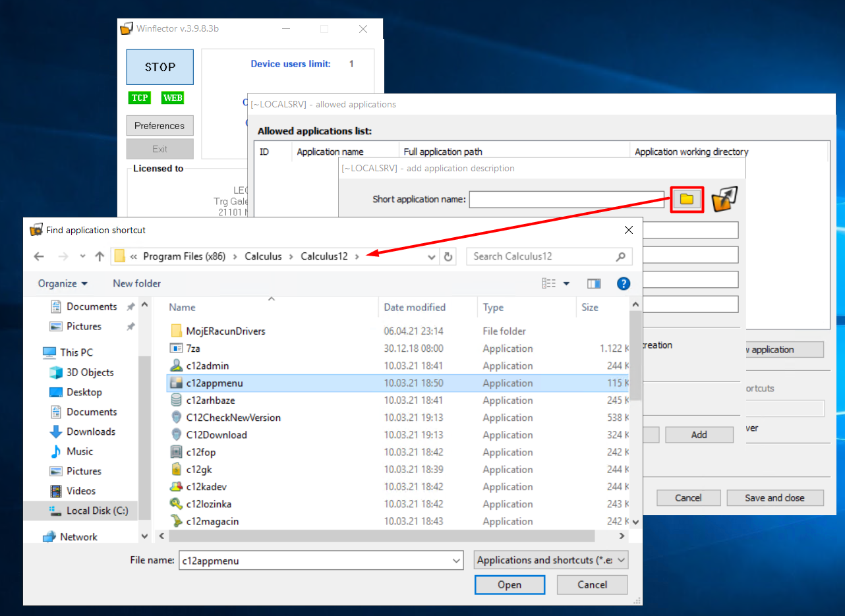
Task: Click the Search Calculus12 field
Action: [540, 256]
